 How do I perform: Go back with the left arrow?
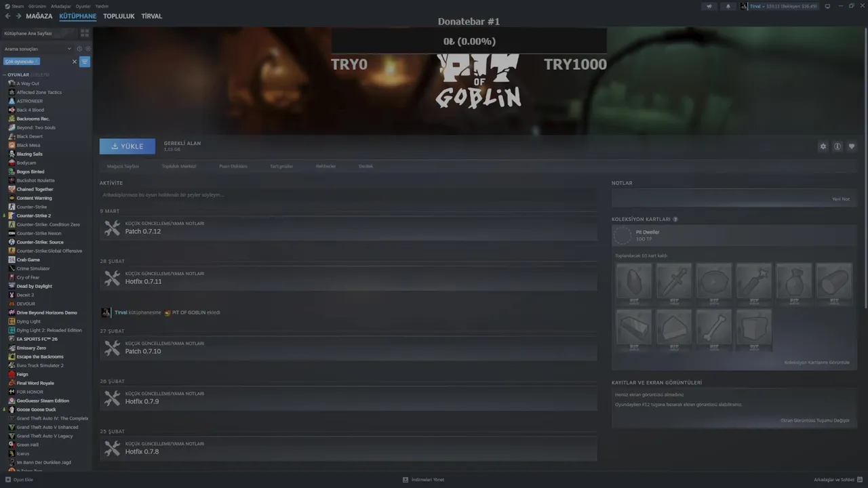pyautogui.click(x=8, y=16)
